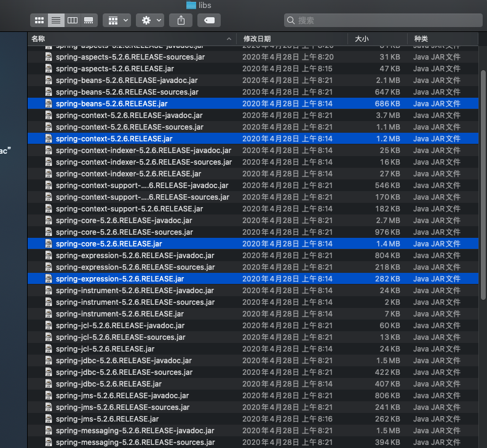Select spring-context-indexer-5.2.6.RELEASE-javadoc.jar

click(x=253, y=151)
